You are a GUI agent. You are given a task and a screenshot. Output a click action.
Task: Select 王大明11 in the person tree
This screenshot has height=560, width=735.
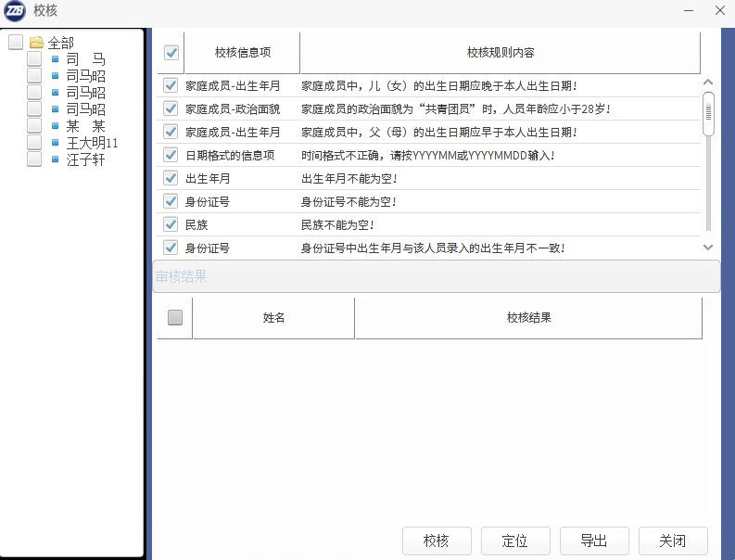click(x=92, y=143)
